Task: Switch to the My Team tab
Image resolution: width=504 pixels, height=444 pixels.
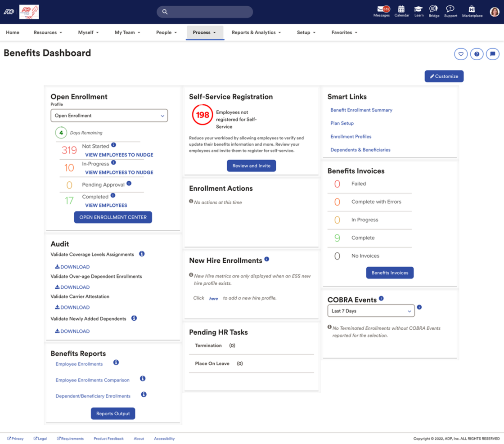Action: tap(127, 32)
